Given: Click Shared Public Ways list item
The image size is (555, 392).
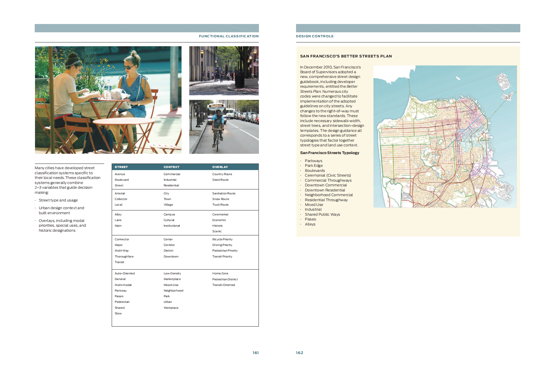Looking at the screenshot, I should pos(322,215).
